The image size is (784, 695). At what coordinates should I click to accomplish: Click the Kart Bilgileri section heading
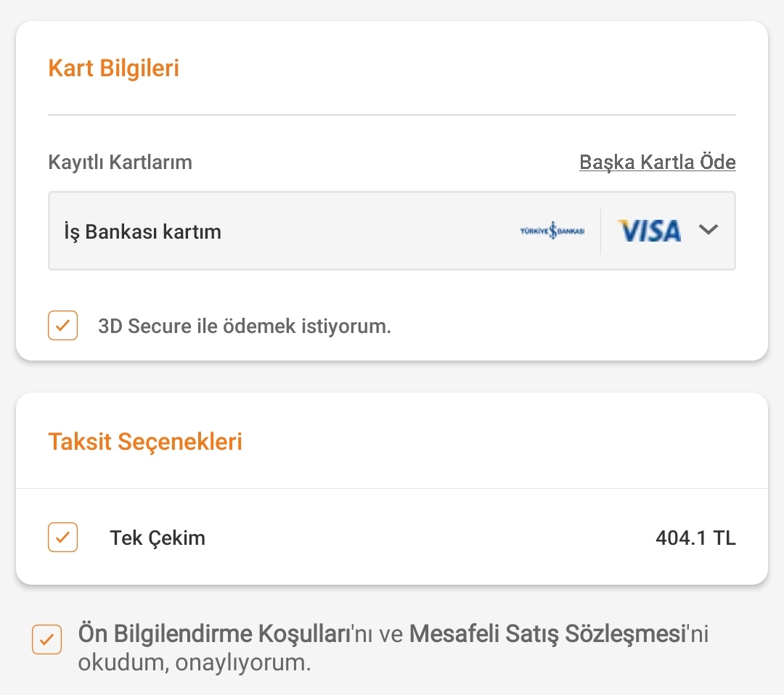click(x=113, y=68)
